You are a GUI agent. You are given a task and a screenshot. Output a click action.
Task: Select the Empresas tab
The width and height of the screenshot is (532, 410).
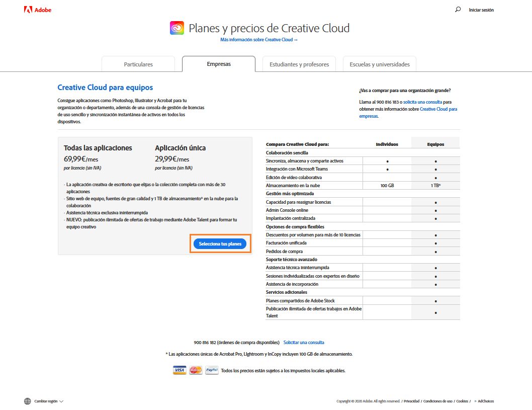[219, 64]
